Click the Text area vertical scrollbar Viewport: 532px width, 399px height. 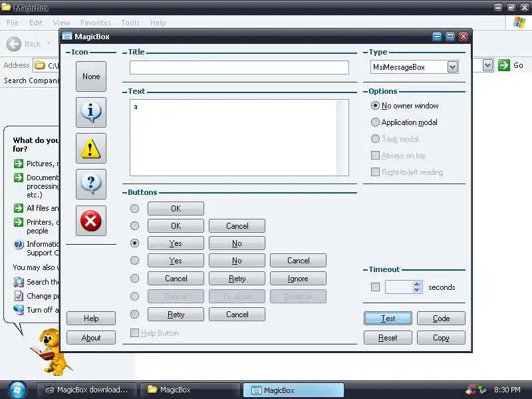(342, 138)
